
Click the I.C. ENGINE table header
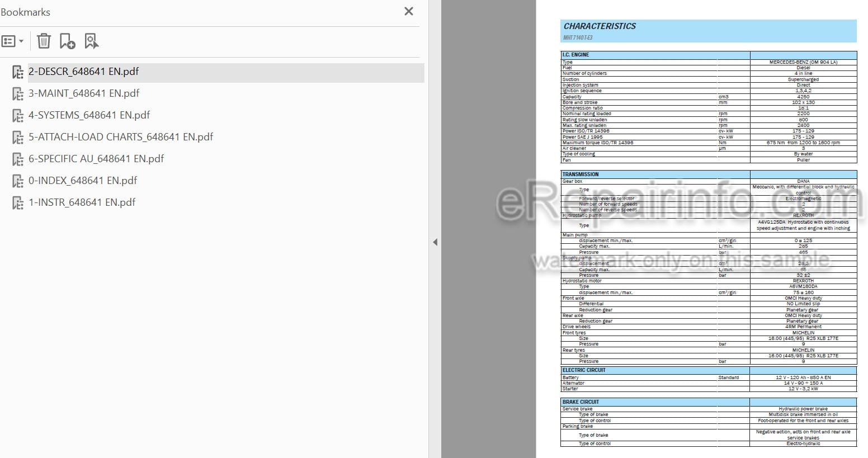point(575,55)
